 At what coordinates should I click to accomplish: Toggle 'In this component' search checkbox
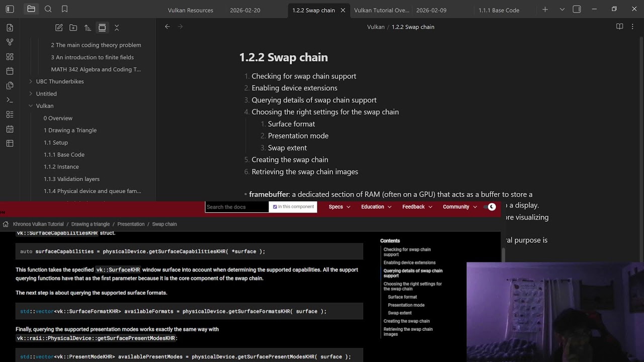tap(275, 207)
